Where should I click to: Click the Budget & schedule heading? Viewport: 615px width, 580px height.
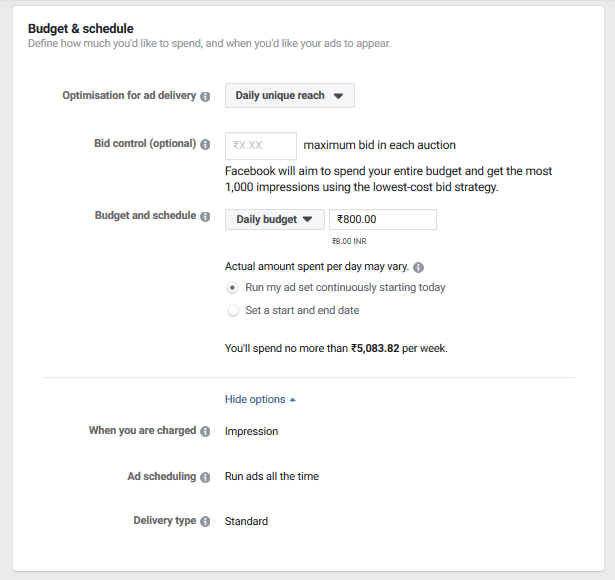(x=81, y=29)
